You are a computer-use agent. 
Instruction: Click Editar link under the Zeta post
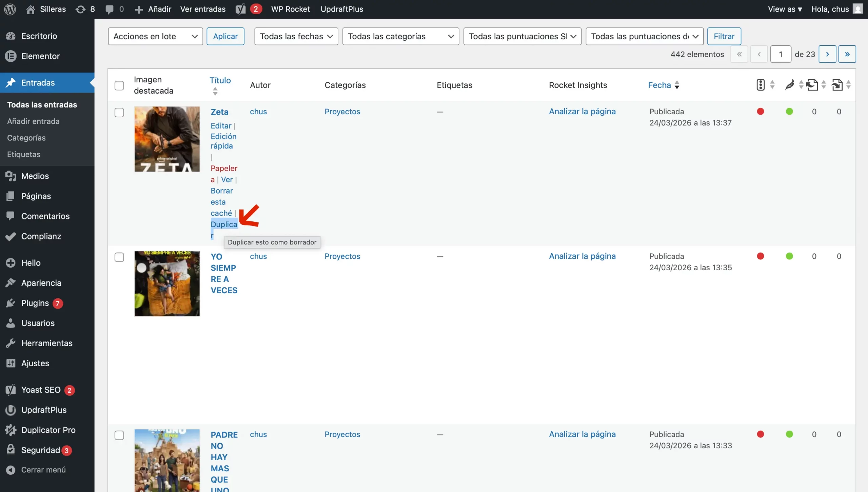coord(221,126)
